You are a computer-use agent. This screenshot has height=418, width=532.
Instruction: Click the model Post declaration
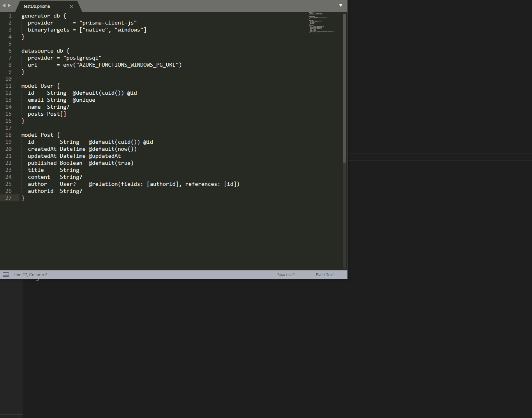click(x=41, y=135)
